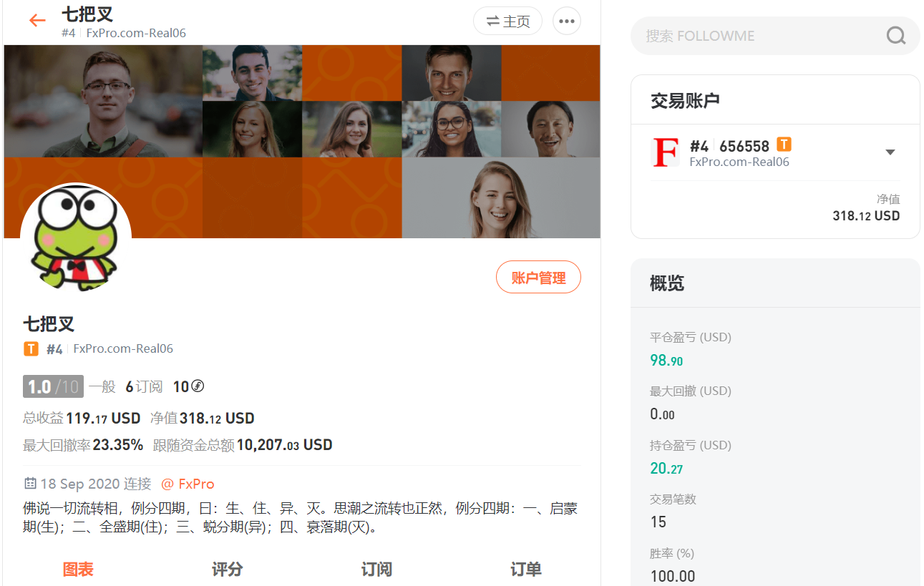Click the 七把叉 title in top header
Image resolution: width=924 pixels, height=586 pixels.
(x=87, y=14)
